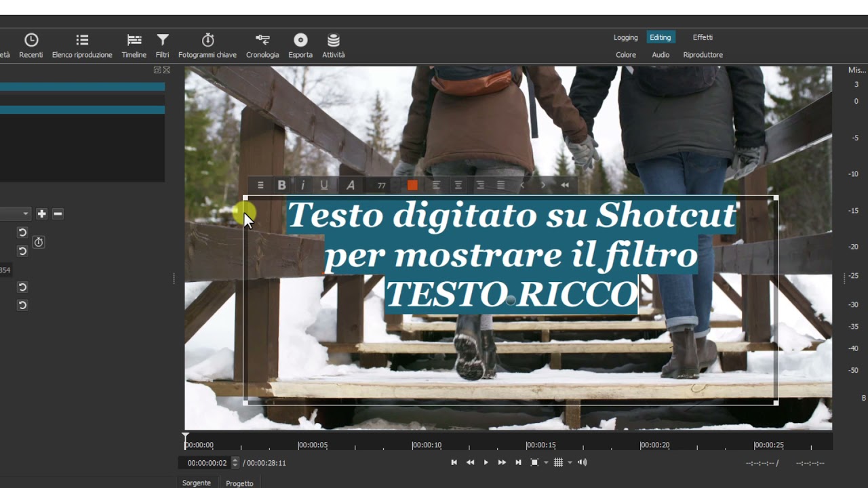Image resolution: width=868 pixels, height=488 pixels.
Task: Open rich text toolbar hamburger menu
Action: coord(260,185)
